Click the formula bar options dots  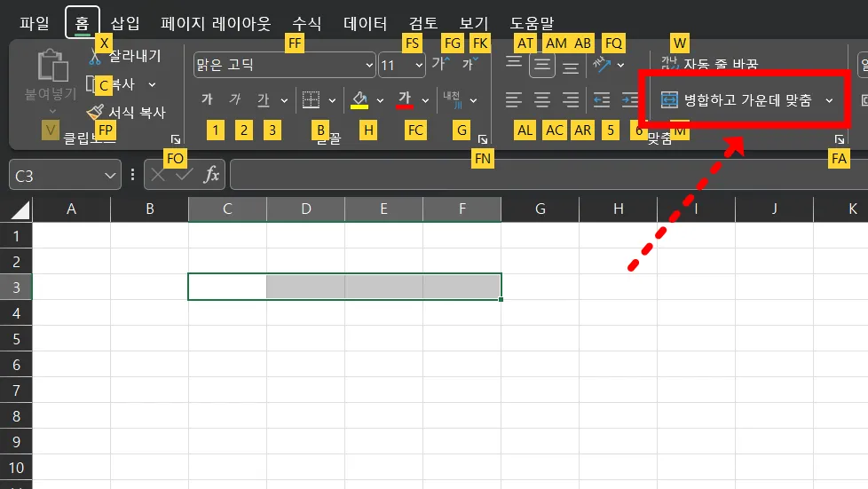coord(132,175)
